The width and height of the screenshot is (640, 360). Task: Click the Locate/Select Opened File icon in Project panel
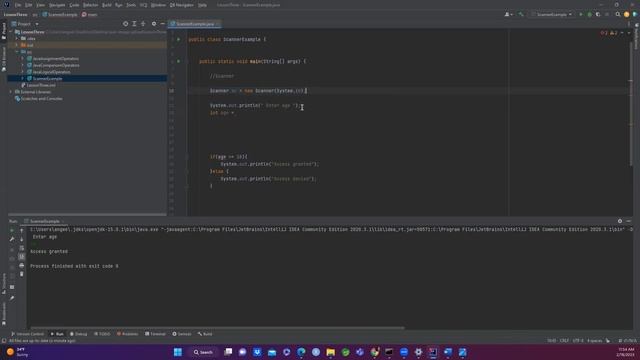point(125,24)
